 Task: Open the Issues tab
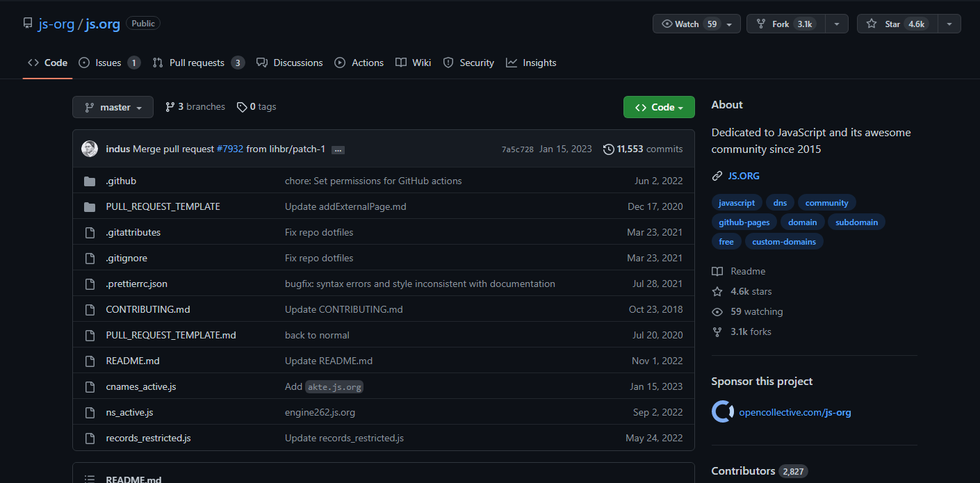click(109, 63)
